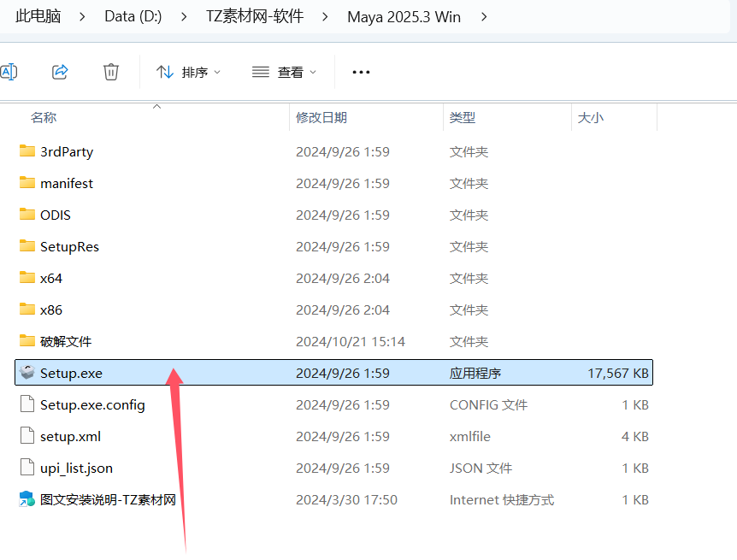Click the 图文安装说明-TZ素材网 shortcut icon

point(27,499)
